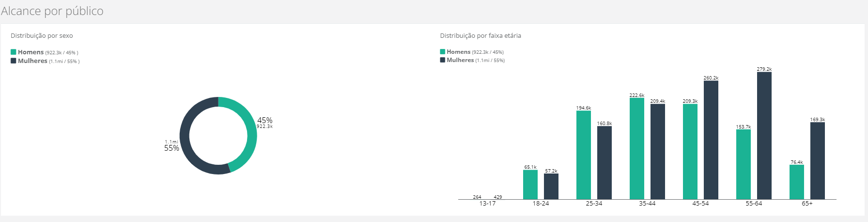Click the Homens 55-64 bar labeled 153.7k
This screenshot has width=868, height=222.
pos(744,164)
